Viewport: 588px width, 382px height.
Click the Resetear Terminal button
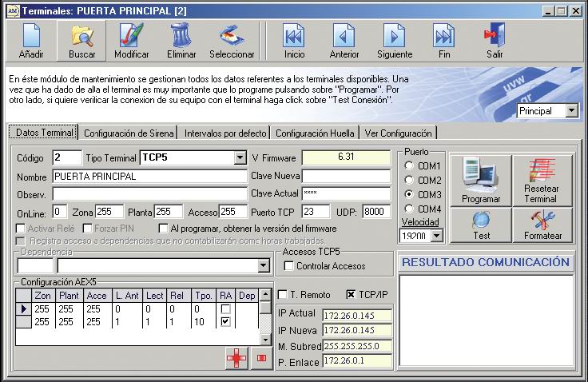click(542, 181)
